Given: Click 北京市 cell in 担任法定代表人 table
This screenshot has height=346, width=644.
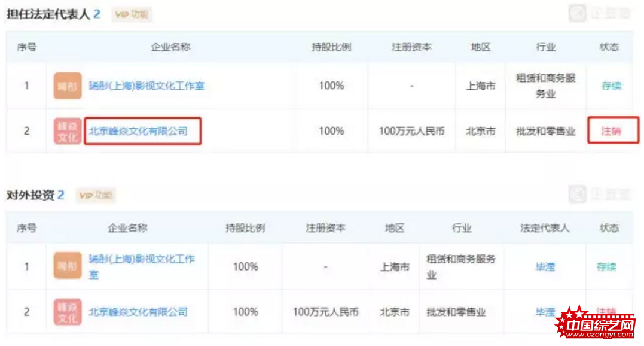Looking at the screenshot, I should (x=481, y=131).
